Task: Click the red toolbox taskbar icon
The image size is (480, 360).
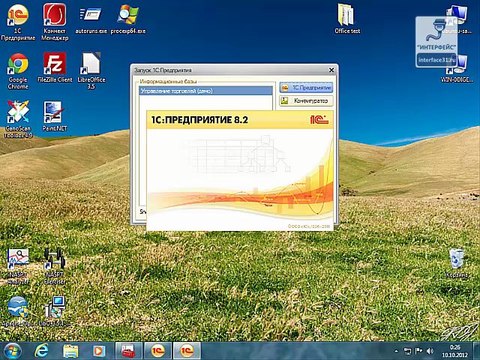Action: pos(128,351)
